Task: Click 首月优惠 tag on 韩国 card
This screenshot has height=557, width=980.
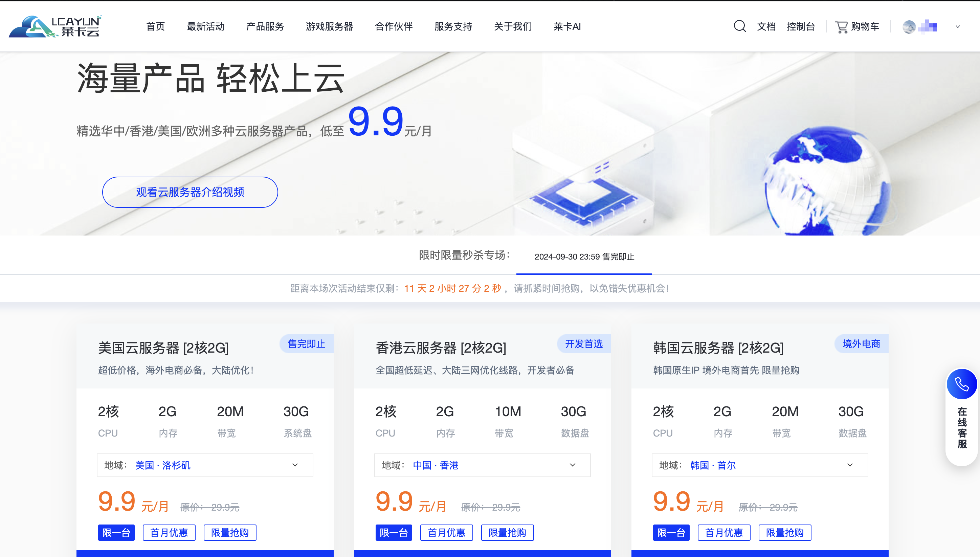Action: pos(724,533)
